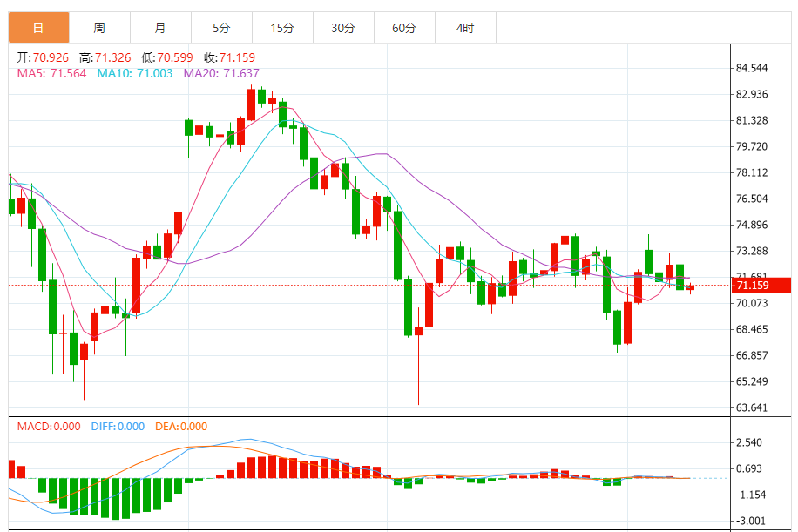
Task: Click the 73.288 price axis label
Action: 752,251
